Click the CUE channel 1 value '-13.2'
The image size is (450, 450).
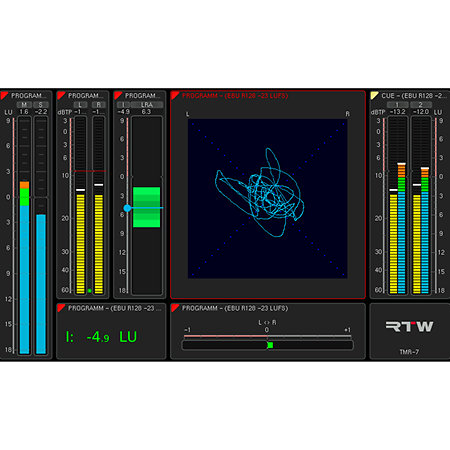[x=397, y=112]
